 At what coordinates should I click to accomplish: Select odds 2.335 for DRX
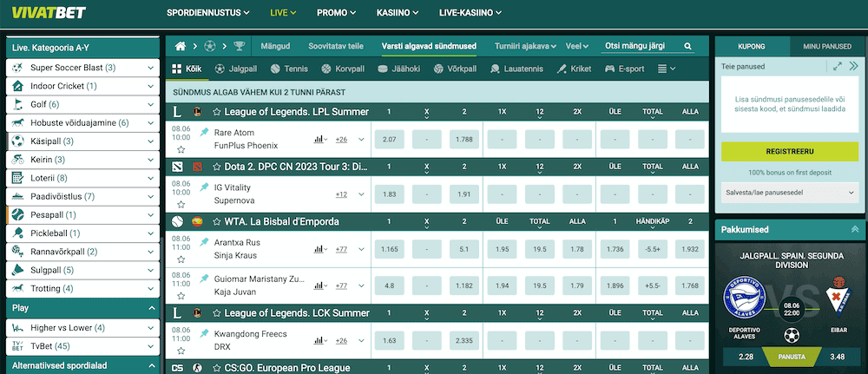pos(464,341)
